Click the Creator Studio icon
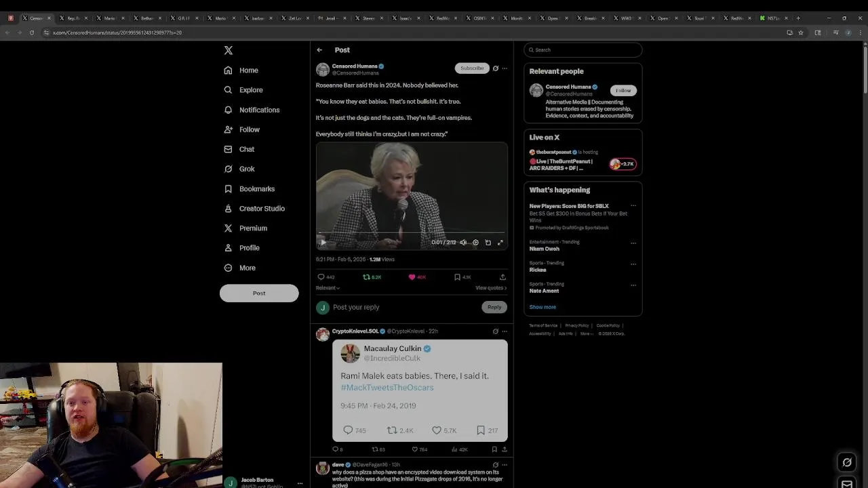 (x=229, y=209)
